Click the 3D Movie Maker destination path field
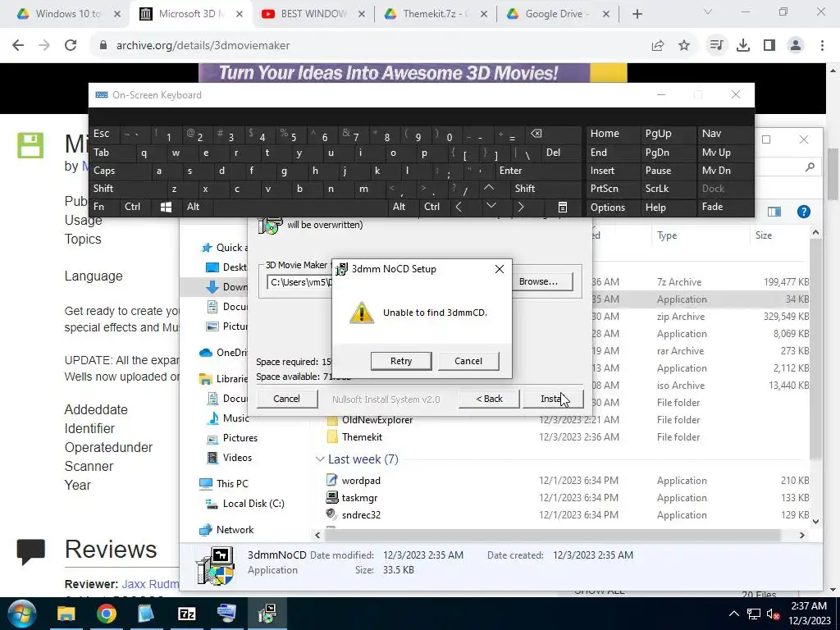Screen dimensions: 840x630 click(299, 282)
